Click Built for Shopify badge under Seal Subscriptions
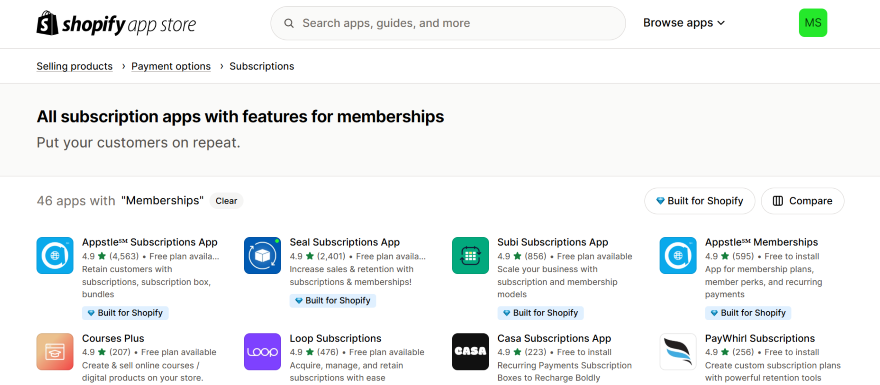 tap(333, 301)
